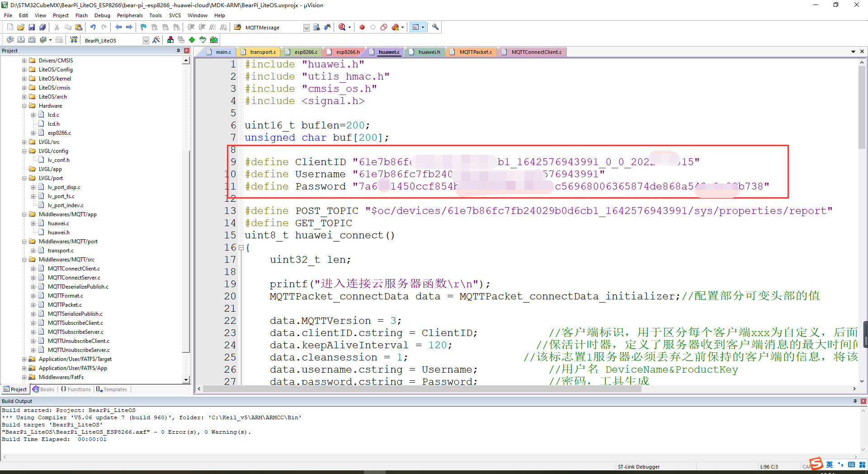Switch to the Templates panel tab
The width and height of the screenshot is (868, 474).
click(112, 389)
